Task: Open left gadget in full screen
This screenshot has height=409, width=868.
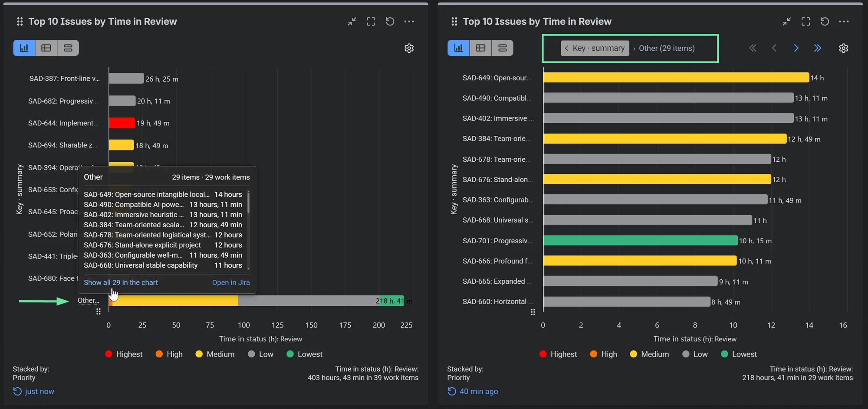Action: 371,22
